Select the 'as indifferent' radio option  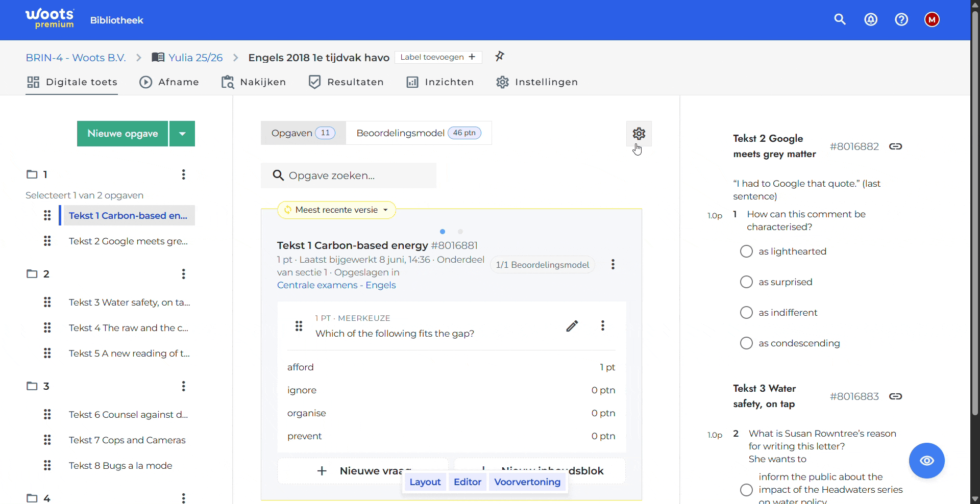(x=746, y=313)
